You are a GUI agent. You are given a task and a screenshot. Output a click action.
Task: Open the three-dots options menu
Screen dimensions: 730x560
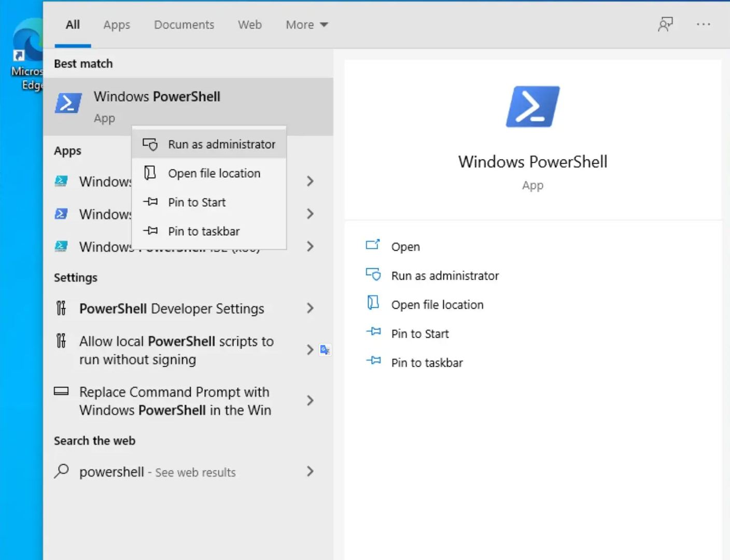coord(704,24)
